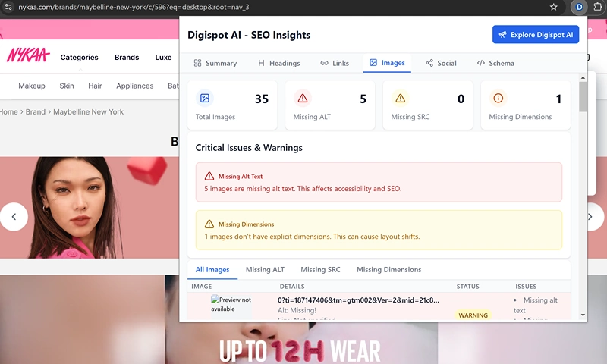The height and width of the screenshot is (364, 607).
Task: Click the STATUS column header
Action: point(467,287)
